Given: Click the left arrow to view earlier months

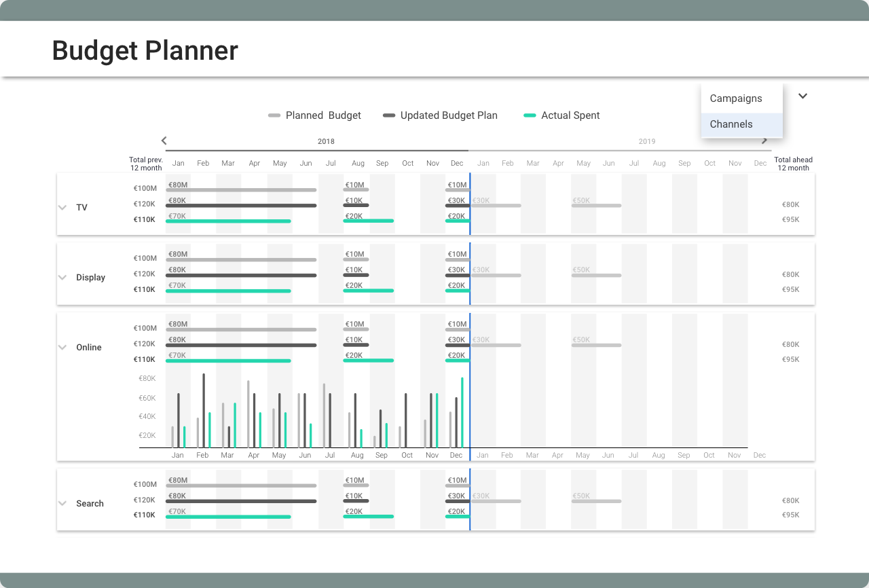Looking at the screenshot, I should [164, 140].
